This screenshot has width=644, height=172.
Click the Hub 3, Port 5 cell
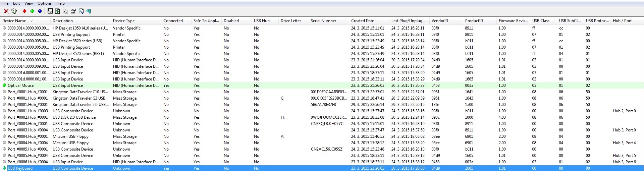624,155
